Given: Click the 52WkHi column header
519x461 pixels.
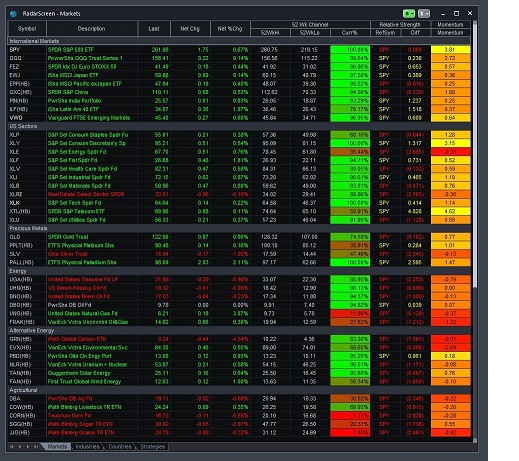Looking at the screenshot, I should pos(270,33).
